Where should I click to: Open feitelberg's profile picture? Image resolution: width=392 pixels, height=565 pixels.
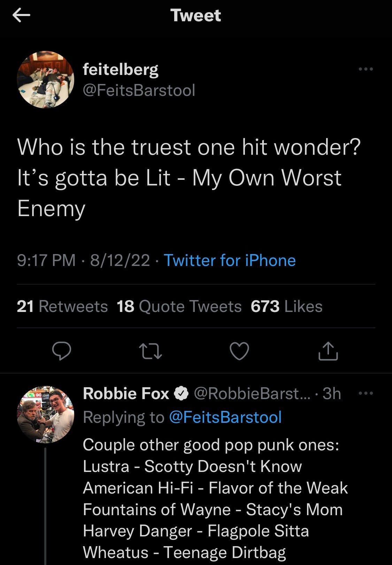point(46,80)
